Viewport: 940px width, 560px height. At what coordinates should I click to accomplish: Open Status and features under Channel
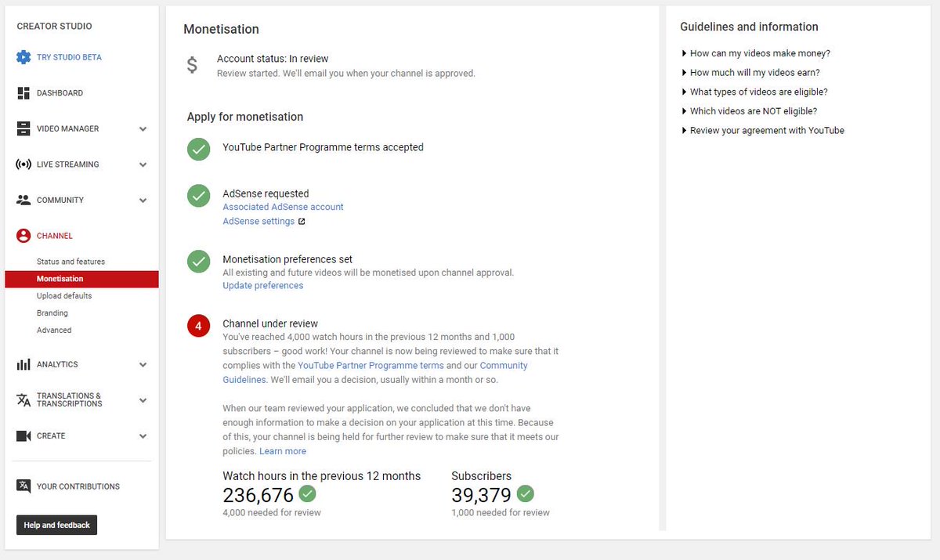pos(70,262)
